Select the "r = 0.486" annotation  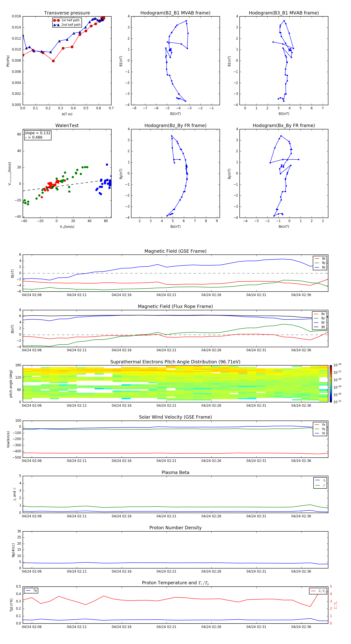coord(34,137)
